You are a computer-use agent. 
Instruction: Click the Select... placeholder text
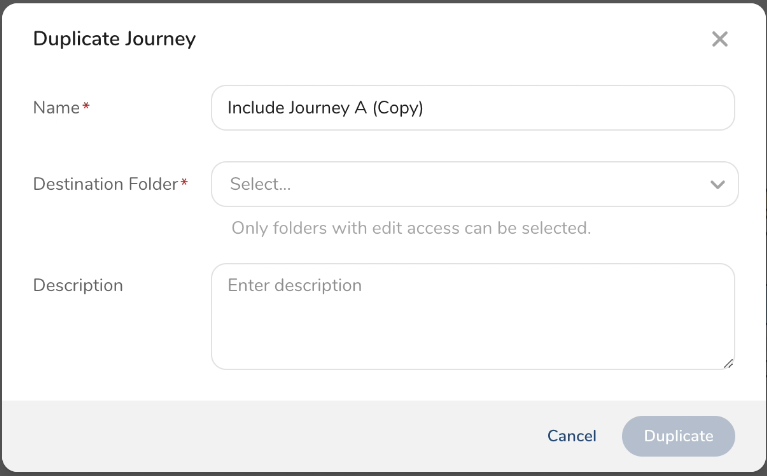tap(260, 184)
